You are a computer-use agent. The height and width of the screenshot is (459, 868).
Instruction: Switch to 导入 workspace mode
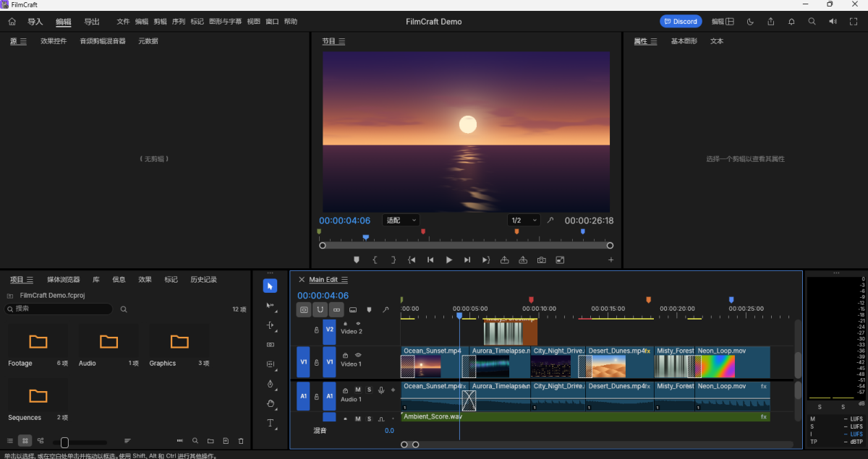pos(35,22)
